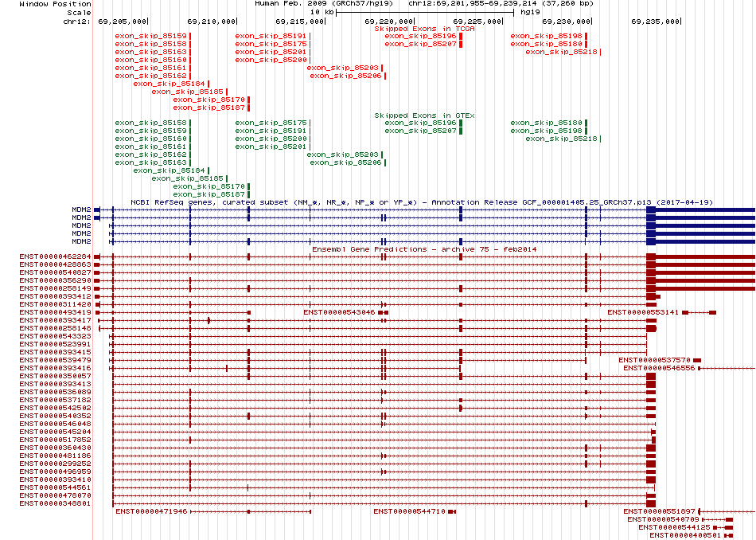Click transcript label ENST00000543046
Image resolution: width=756 pixels, height=540 pixels.
[x=340, y=312]
